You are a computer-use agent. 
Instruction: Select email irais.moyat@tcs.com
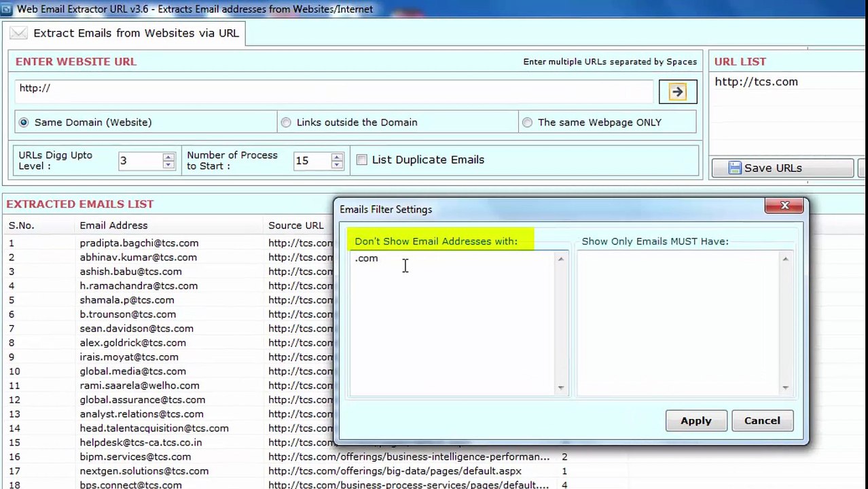click(x=129, y=357)
